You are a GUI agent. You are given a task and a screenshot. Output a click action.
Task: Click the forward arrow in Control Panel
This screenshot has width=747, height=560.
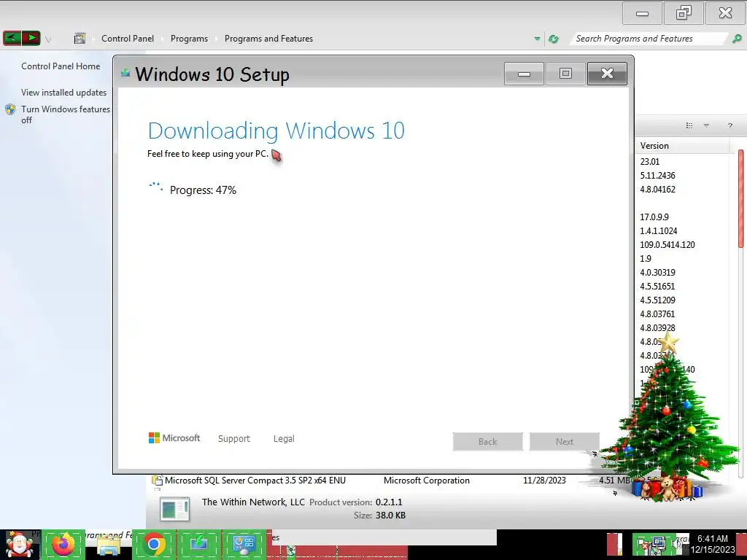coord(31,38)
